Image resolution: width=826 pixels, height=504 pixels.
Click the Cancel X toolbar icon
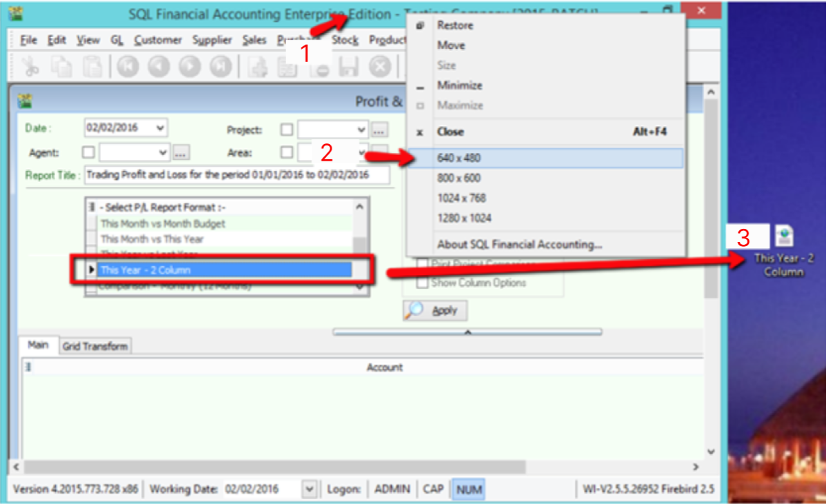[379, 67]
